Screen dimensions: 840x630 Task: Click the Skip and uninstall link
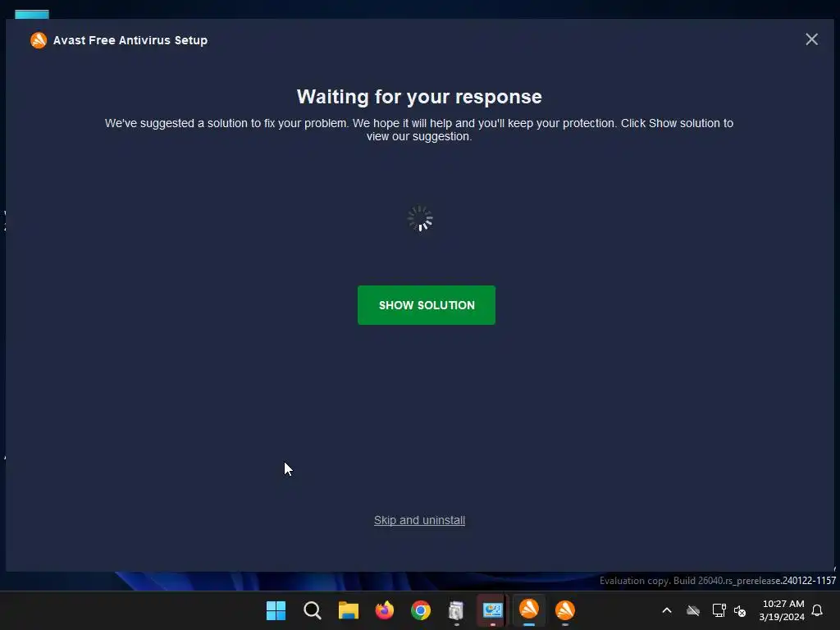tap(419, 520)
